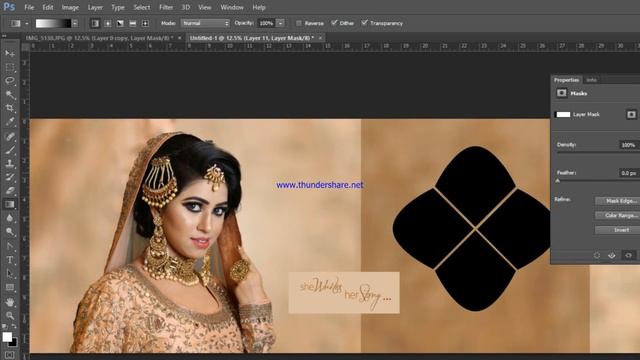This screenshot has width=640, height=360.
Task: Select the Healing Brush tool
Action: click(x=10, y=137)
